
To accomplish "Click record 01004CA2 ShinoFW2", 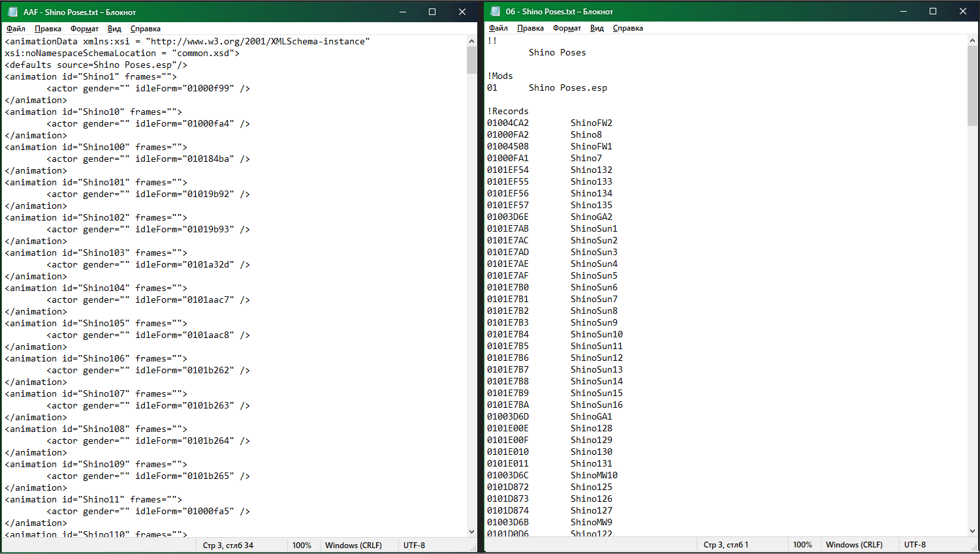I will click(x=550, y=123).
